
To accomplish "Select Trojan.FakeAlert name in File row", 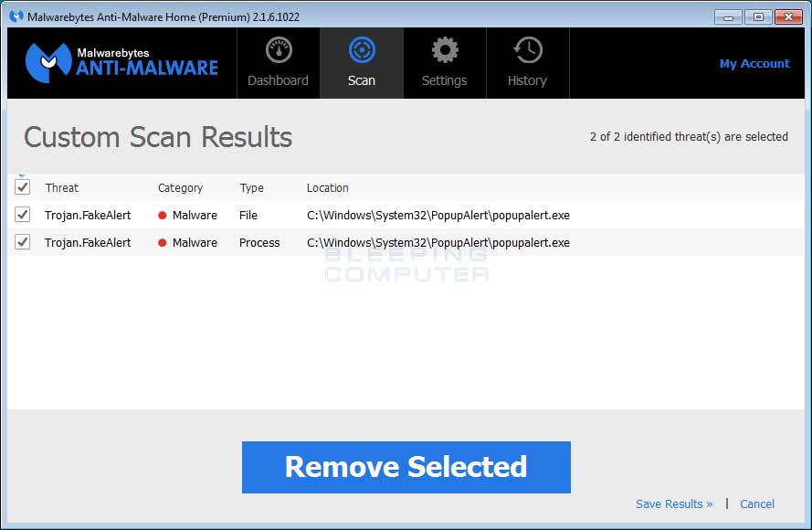I will [x=88, y=215].
